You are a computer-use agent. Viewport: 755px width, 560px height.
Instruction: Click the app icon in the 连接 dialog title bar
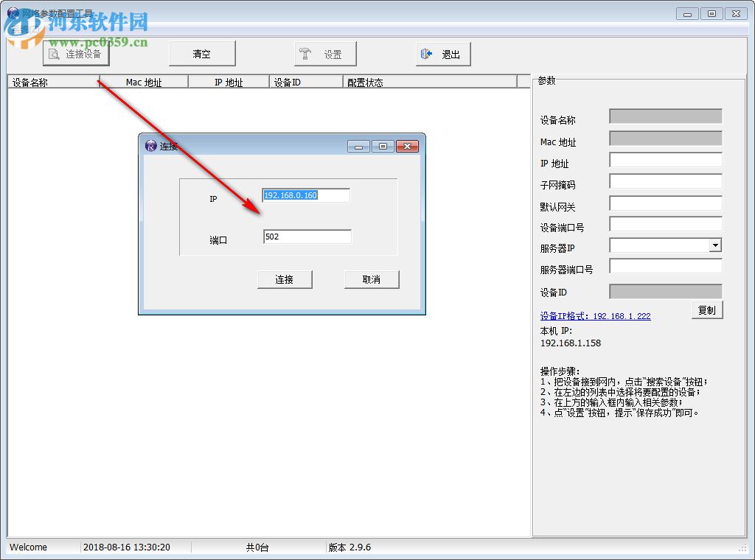pos(150,146)
